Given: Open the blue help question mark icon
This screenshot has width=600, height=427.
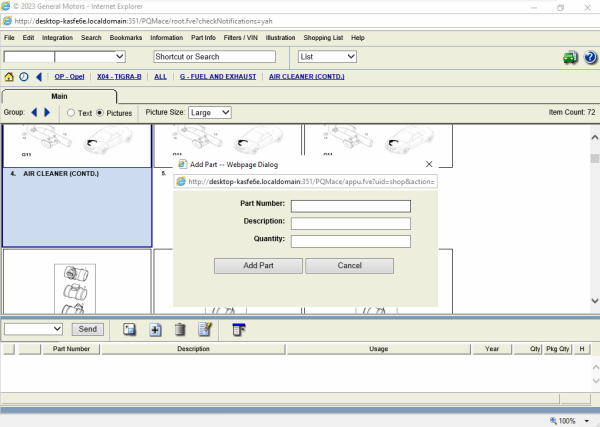Looking at the screenshot, I should pyautogui.click(x=590, y=57).
